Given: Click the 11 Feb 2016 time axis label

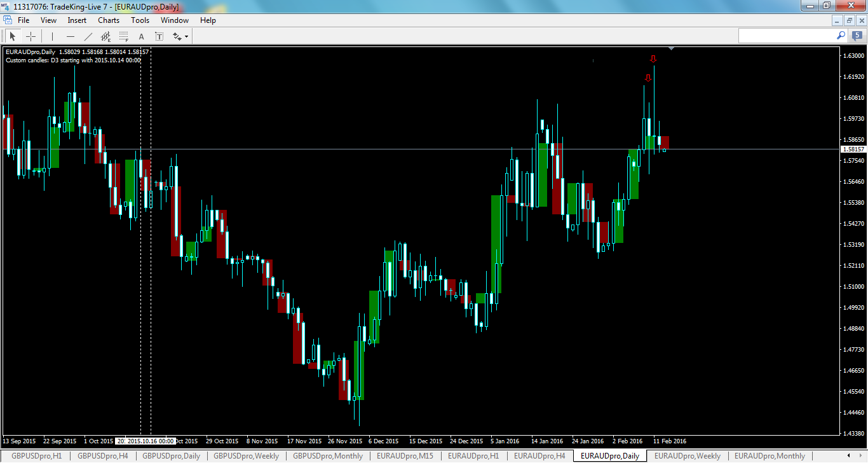Looking at the screenshot, I should point(670,441).
